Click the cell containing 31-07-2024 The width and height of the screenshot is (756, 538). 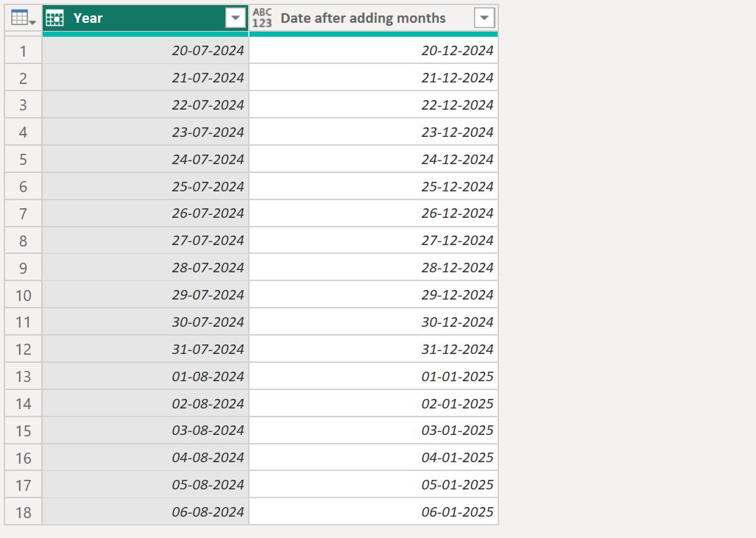coord(145,349)
